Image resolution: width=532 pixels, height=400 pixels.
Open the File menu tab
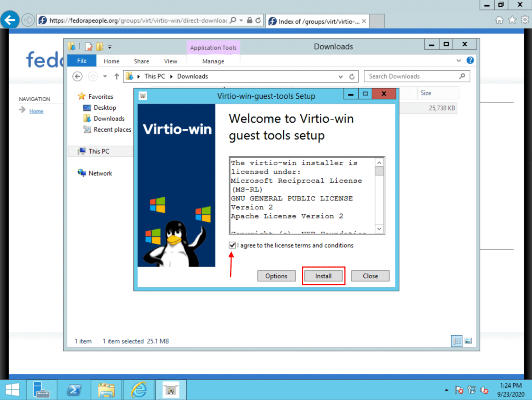pyautogui.click(x=82, y=61)
